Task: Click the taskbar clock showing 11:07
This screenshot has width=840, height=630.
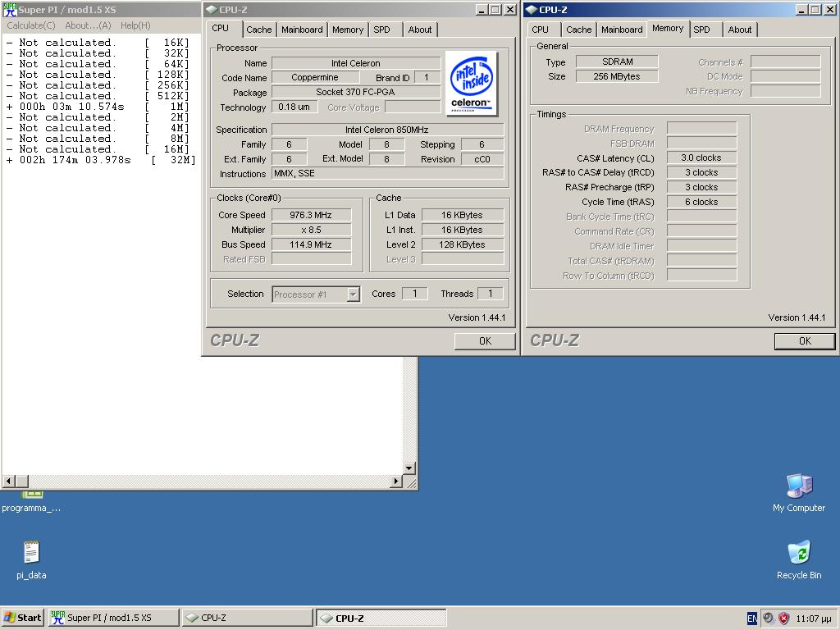Action: pos(813,619)
